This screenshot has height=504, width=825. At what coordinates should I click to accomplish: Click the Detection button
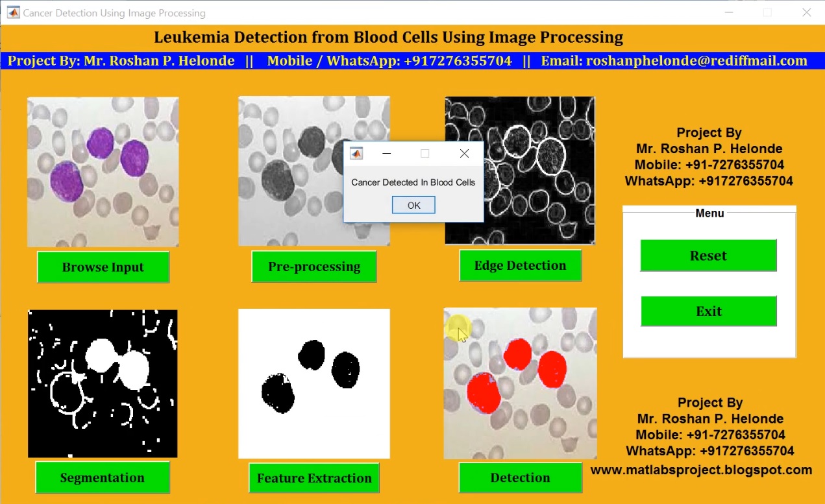519,477
